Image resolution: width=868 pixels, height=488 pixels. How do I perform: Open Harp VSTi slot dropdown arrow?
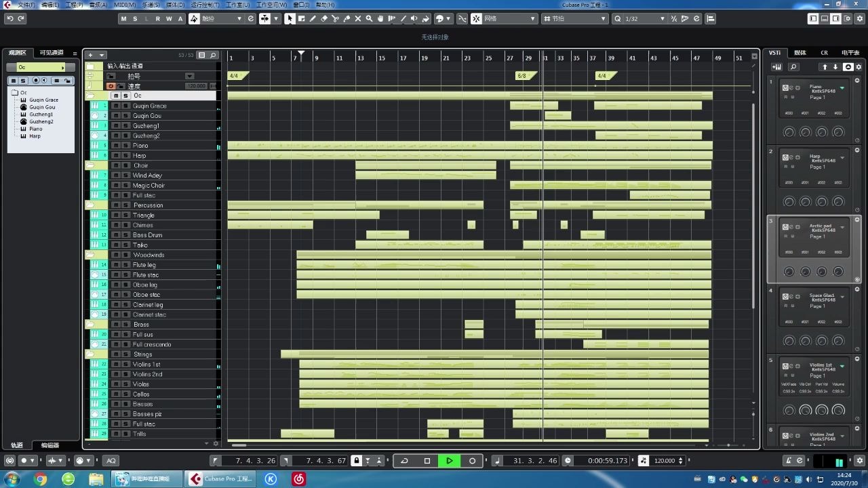click(x=842, y=157)
